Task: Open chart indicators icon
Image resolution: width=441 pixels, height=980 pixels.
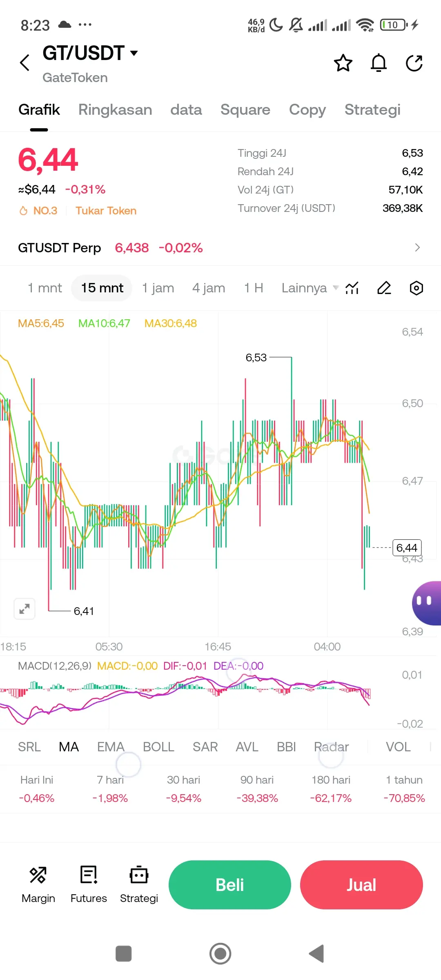Action: pos(352,288)
